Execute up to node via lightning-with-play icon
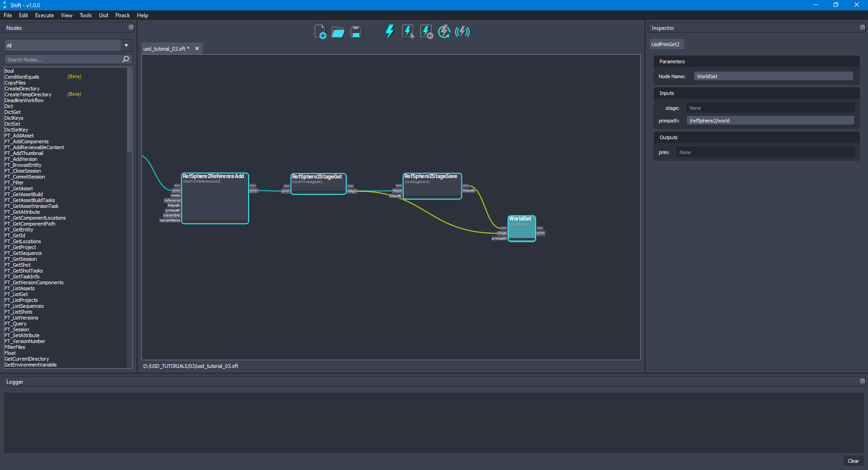 click(x=426, y=32)
